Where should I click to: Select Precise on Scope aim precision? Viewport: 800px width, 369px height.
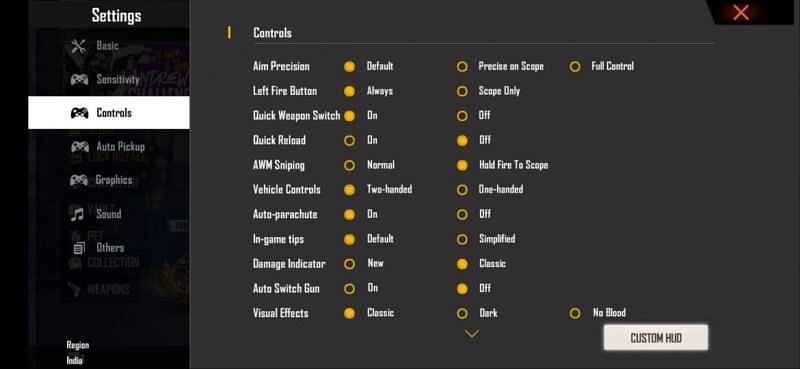pos(462,66)
